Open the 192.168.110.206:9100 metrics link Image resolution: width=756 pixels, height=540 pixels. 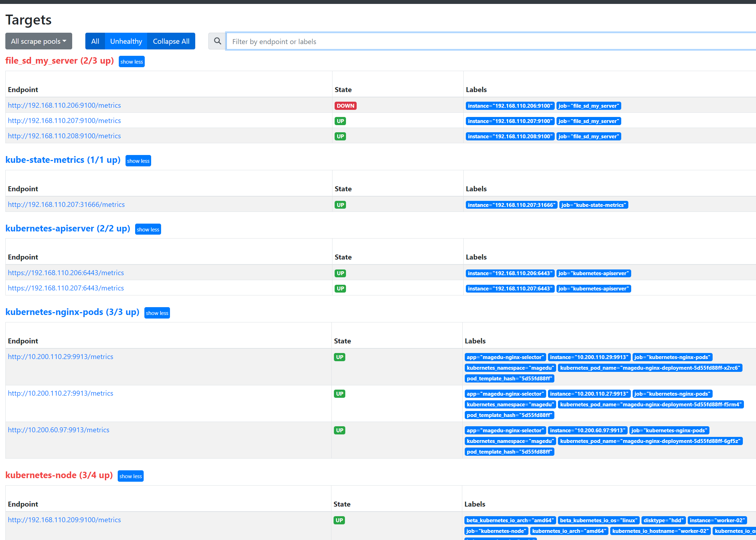(x=64, y=105)
